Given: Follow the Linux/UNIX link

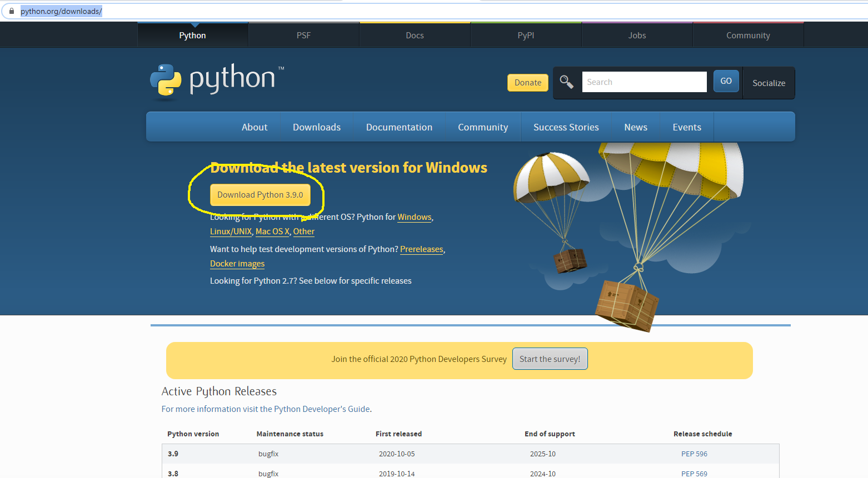Looking at the screenshot, I should pyautogui.click(x=231, y=232).
